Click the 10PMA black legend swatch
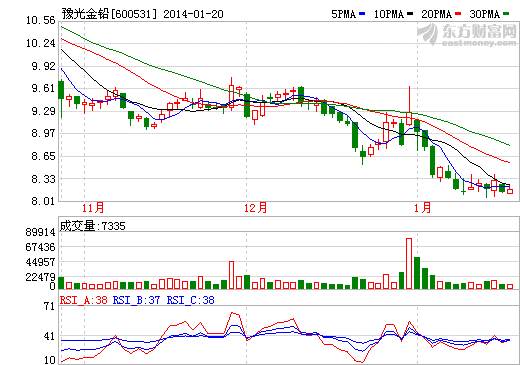The image size is (520, 365). pos(410,14)
